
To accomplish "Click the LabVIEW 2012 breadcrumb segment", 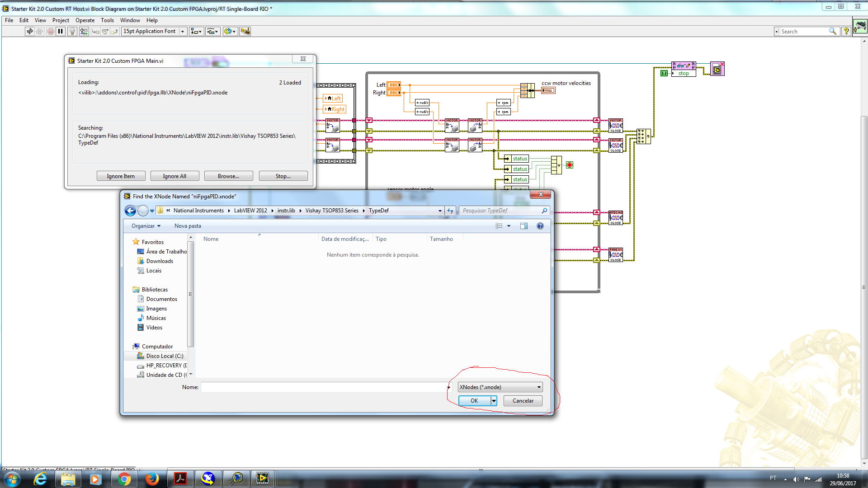I will pyautogui.click(x=250, y=211).
